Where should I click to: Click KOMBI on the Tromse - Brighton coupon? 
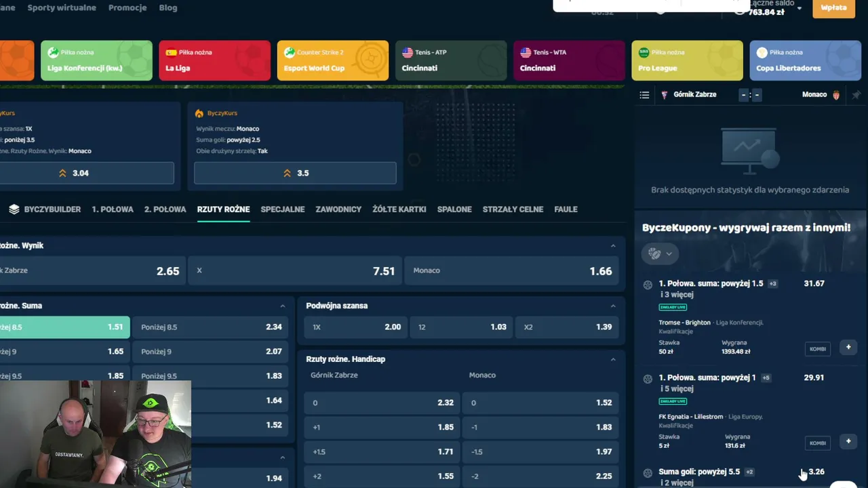click(818, 349)
